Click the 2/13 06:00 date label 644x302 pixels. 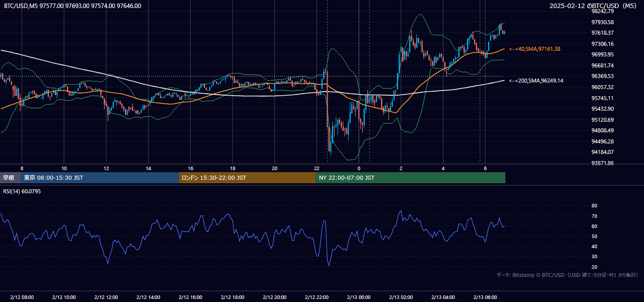[x=485, y=297]
